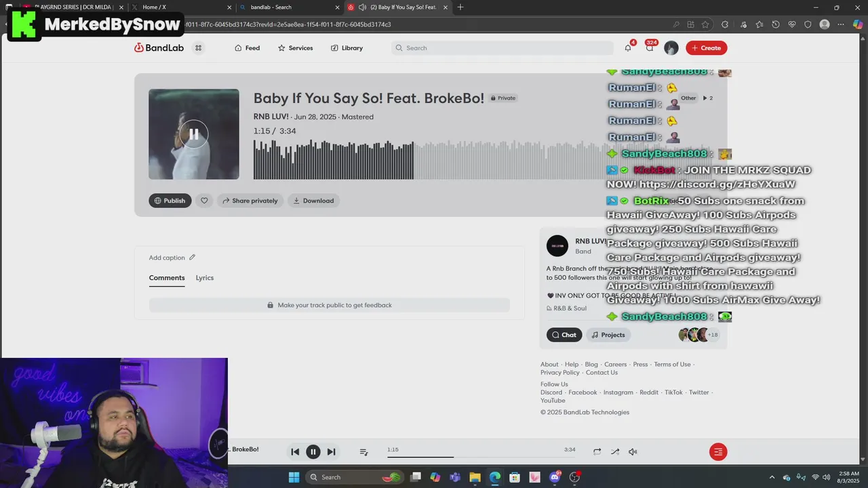Open system volume tray icon
This screenshot has height=488, width=868.
(827, 477)
